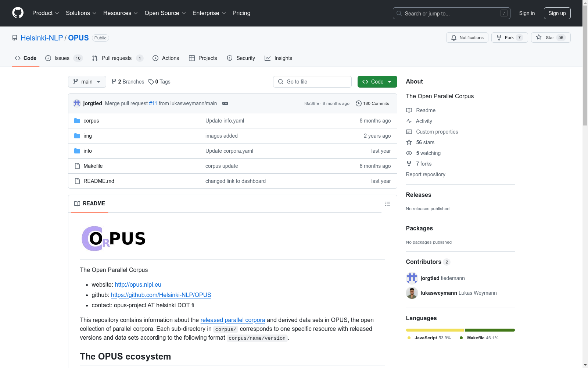Click the branch icon beside 2 Branches
This screenshot has width=588, height=368.
pyautogui.click(x=114, y=82)
